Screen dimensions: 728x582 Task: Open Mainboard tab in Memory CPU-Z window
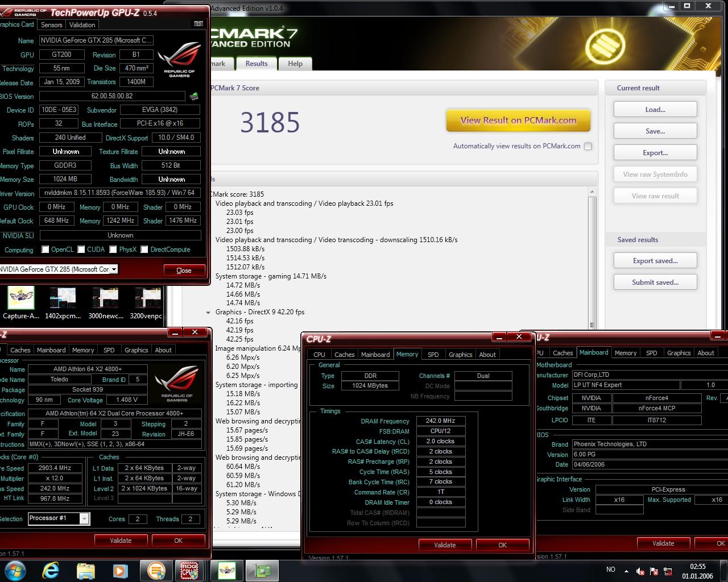[375, 355]
